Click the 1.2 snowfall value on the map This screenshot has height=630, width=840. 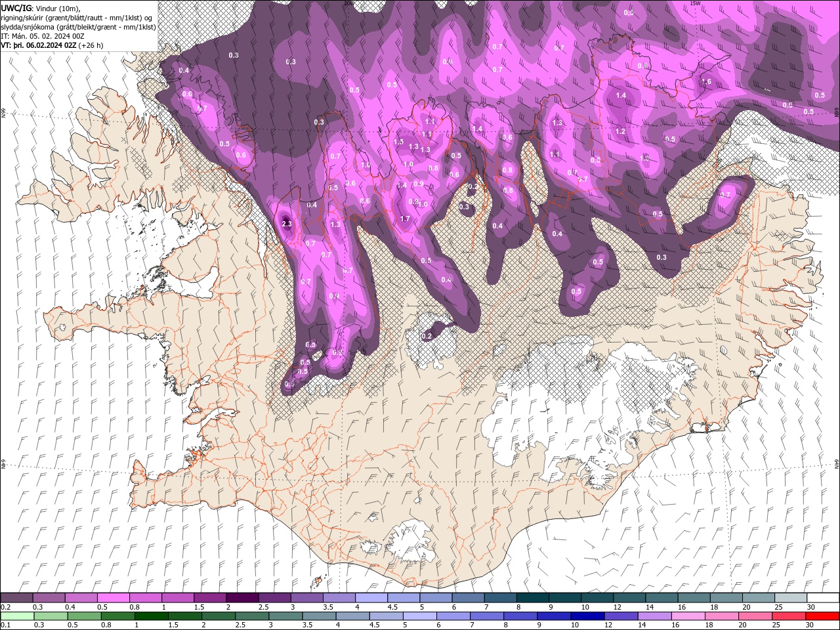pyautogui.click(x=620, y=131)
